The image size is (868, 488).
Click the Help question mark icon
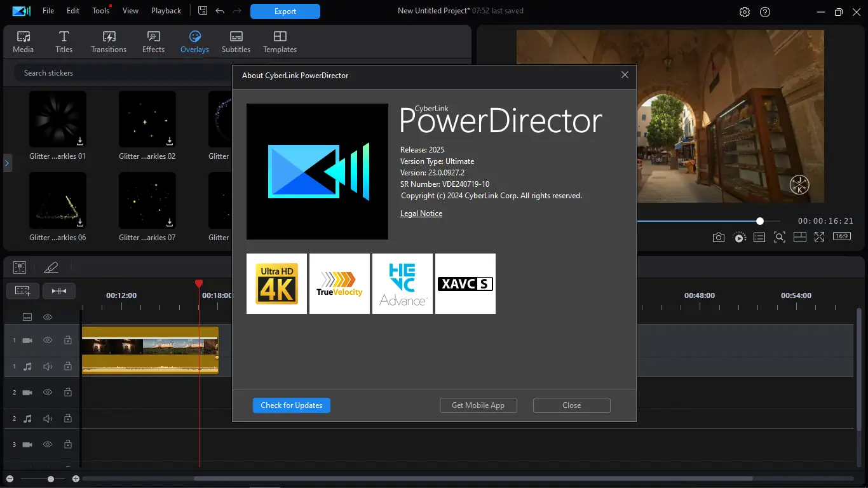pyautogui.click(x=765, y=12)
